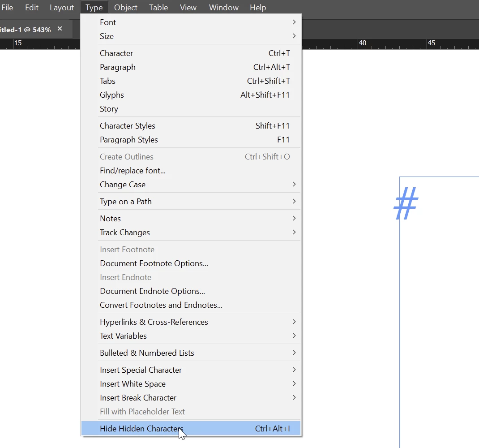Open the Table menu
The image size is (479, 448).
[158, 7]
